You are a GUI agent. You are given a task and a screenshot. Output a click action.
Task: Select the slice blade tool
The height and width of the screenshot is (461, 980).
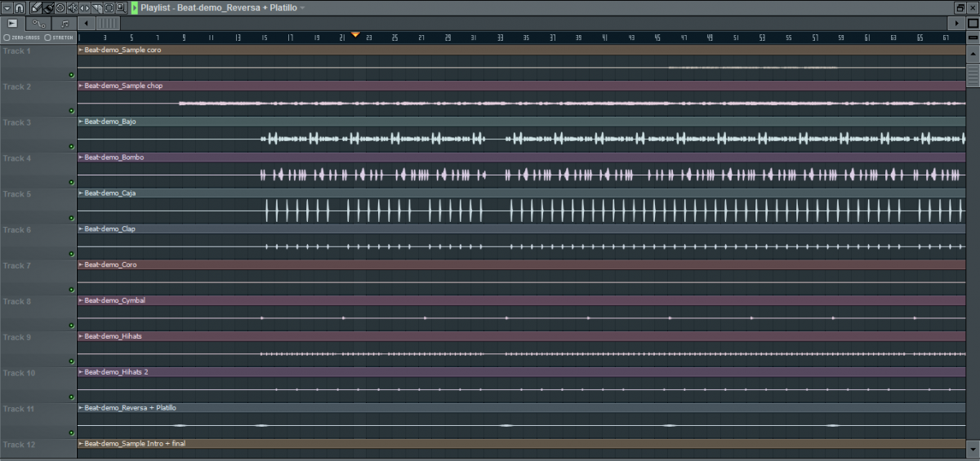tap(96, 7)
